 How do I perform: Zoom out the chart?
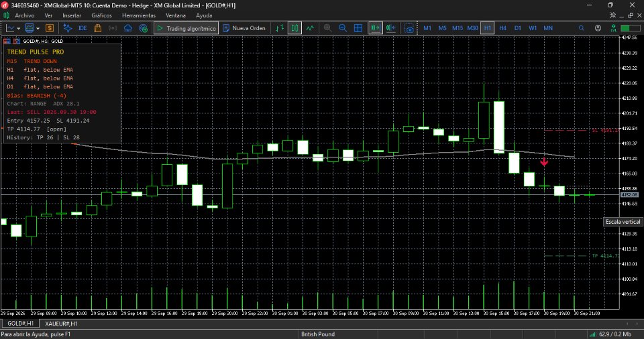pyautogui.click(x=343, y=28)
